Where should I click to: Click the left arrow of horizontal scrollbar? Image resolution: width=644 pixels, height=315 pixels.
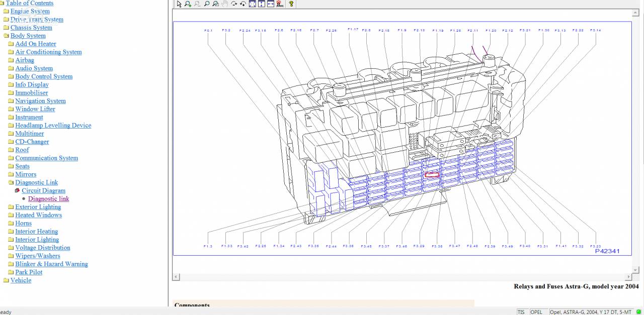coord(176,277)
